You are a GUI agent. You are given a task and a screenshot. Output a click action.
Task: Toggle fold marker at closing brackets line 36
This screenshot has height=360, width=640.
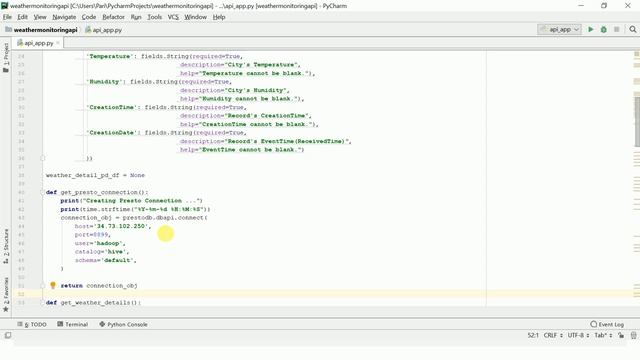pos(42,158)
